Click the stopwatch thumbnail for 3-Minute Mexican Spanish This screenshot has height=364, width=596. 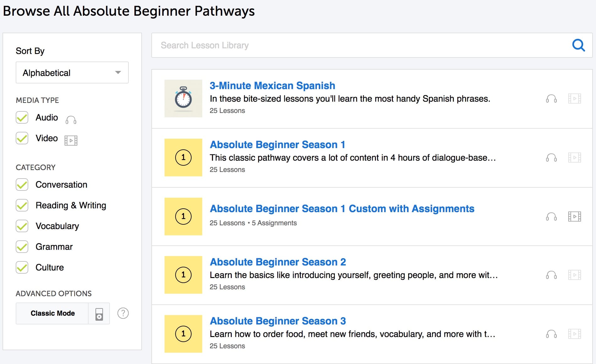183,99
